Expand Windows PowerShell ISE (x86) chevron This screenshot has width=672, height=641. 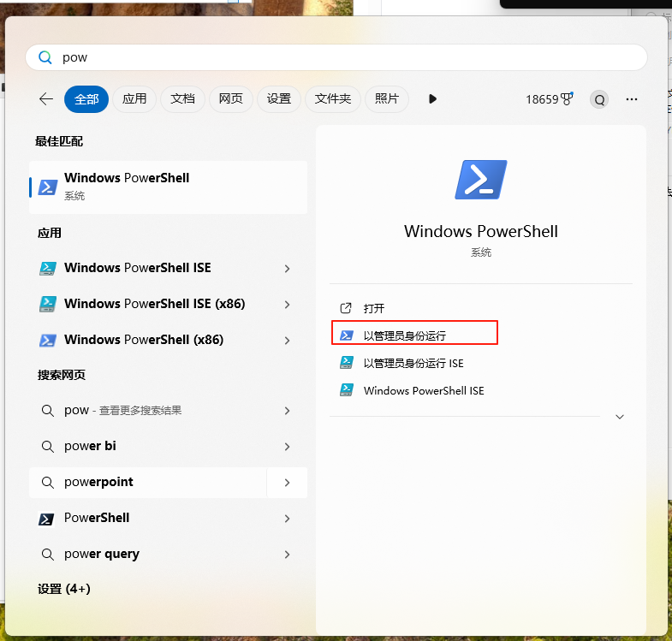coord(287,305)
